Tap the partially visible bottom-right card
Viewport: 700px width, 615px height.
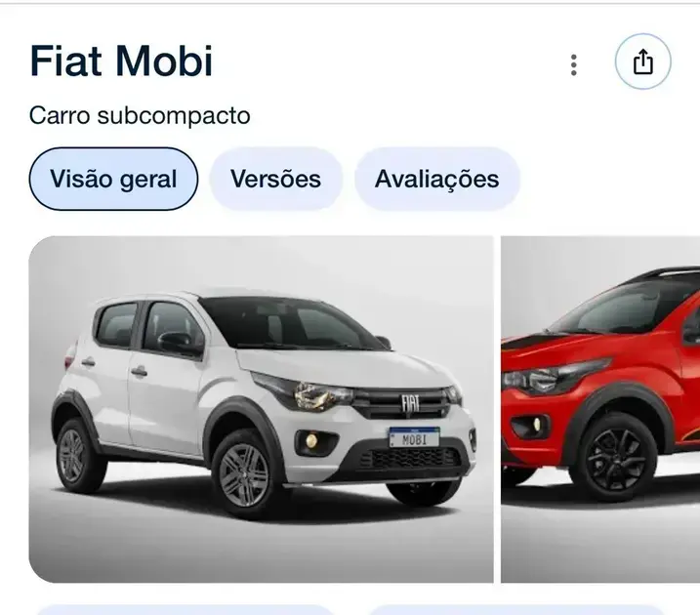[515, 610]
